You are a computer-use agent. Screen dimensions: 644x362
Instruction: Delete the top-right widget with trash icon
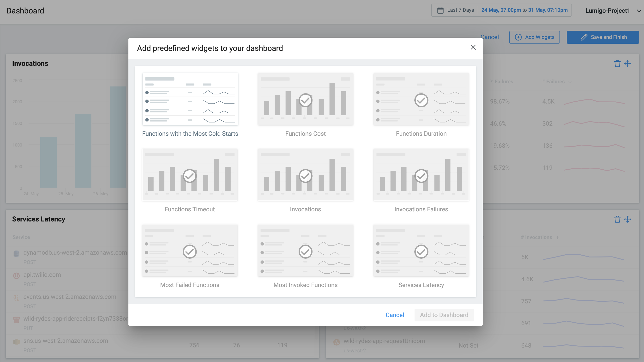pyautogui.click(x=617, y=64)
